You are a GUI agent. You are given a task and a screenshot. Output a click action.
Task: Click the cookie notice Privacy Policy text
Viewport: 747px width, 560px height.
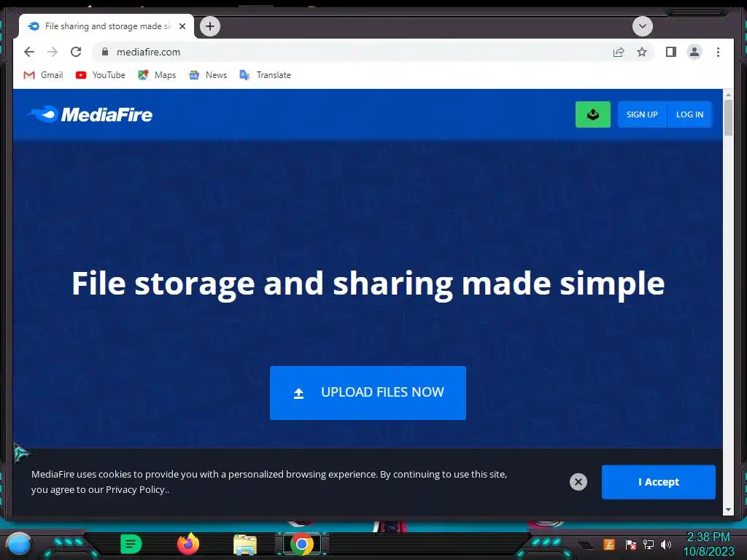[x=136, y=489]
